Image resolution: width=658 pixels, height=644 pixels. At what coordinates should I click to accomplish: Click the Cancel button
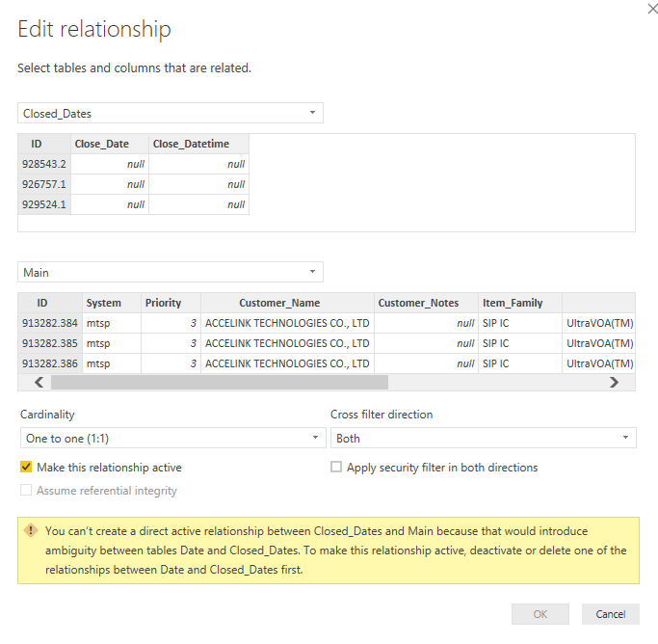(611, 614)
